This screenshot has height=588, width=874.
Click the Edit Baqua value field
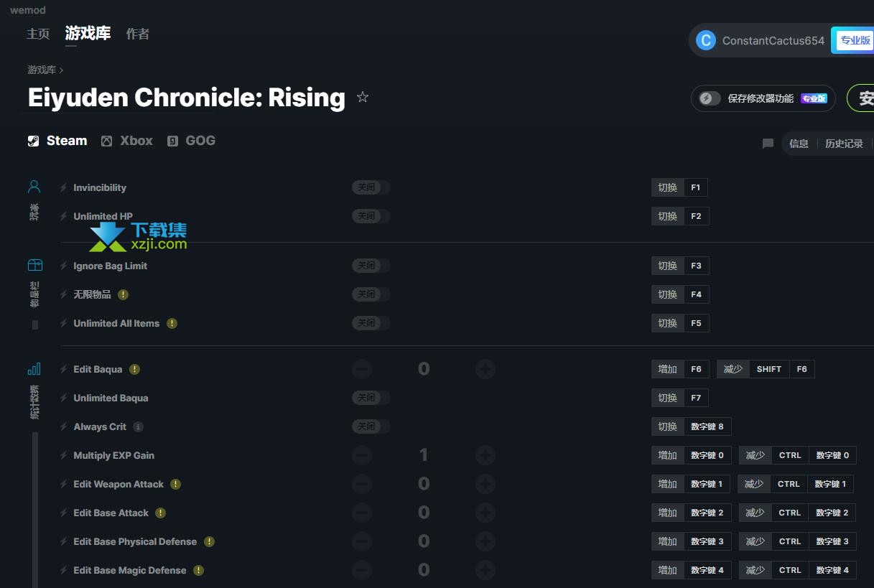(424, 369)
